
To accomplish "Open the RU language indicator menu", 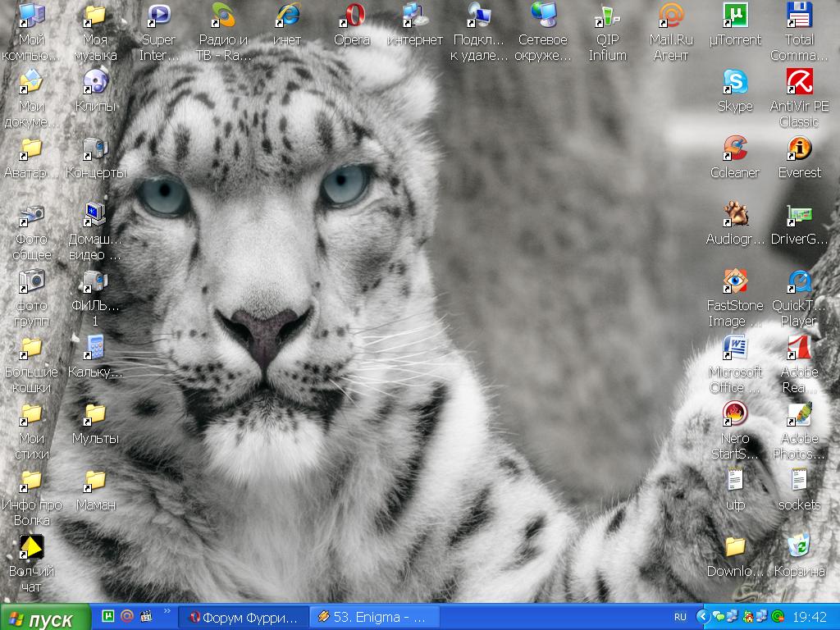I will 680,617.
